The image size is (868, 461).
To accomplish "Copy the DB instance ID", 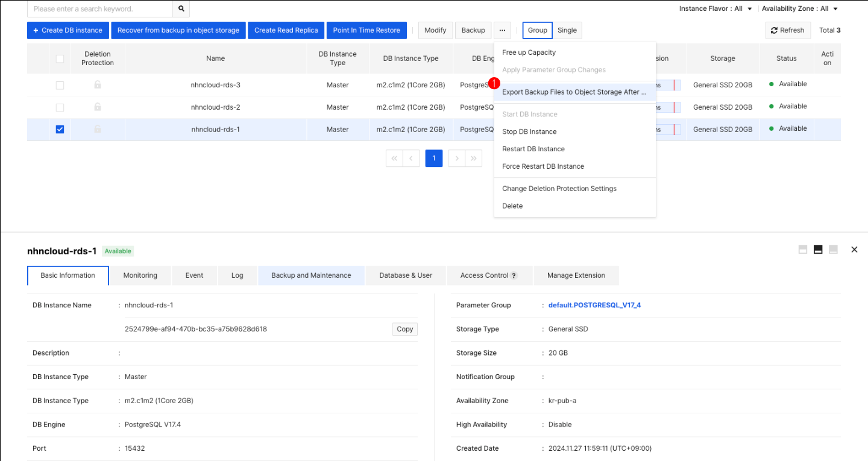I will pos(405,329).
